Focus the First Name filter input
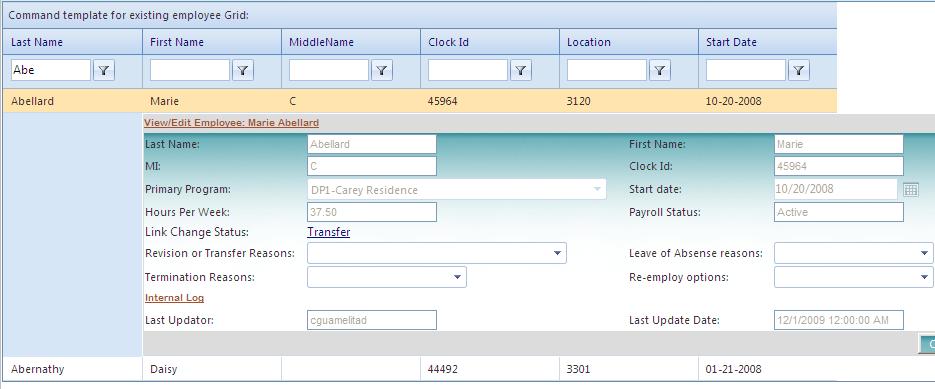Screen dimensions: 935x389 190,70
